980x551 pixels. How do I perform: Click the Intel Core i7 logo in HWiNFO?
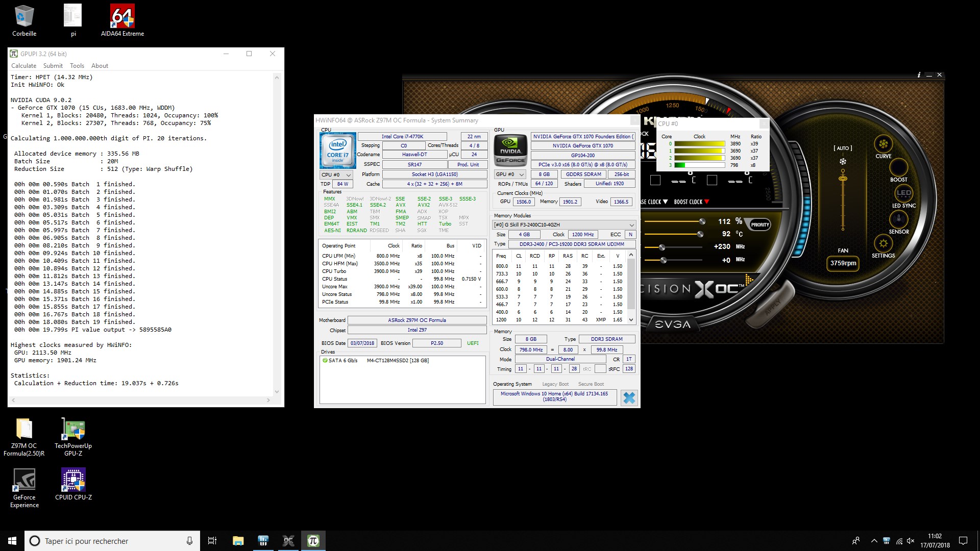point(337,151)
